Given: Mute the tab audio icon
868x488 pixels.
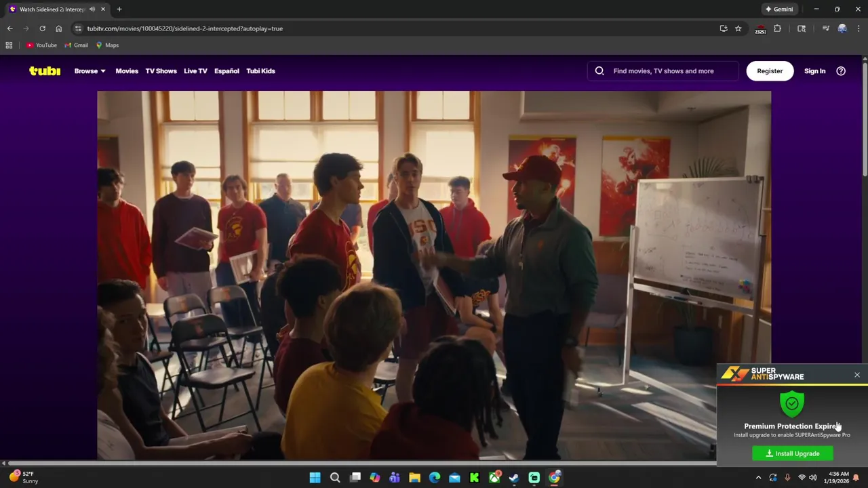Looking at the screenshot, I should click(x=92, y=9).
